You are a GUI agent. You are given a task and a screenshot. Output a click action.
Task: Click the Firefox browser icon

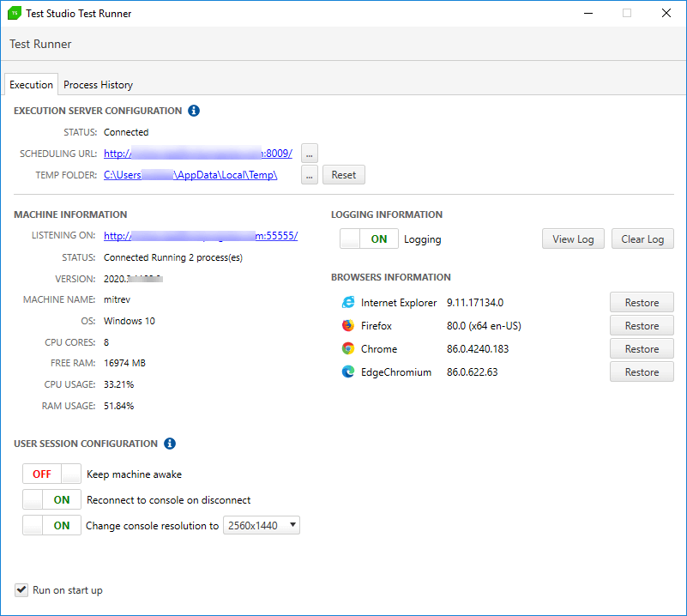(x=348, y=325)
